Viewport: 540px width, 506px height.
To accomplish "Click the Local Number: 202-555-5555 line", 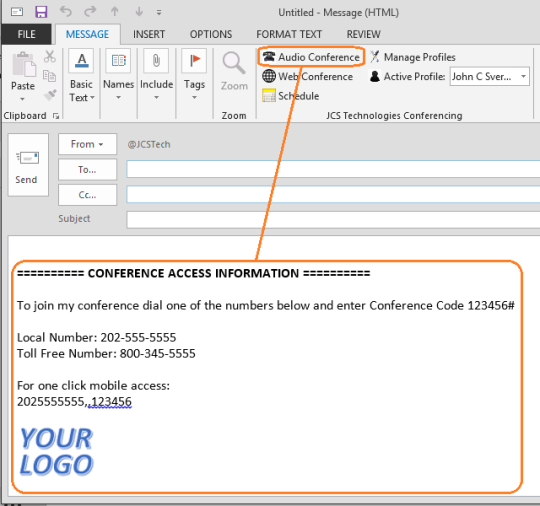I will [x=96, y=338].
